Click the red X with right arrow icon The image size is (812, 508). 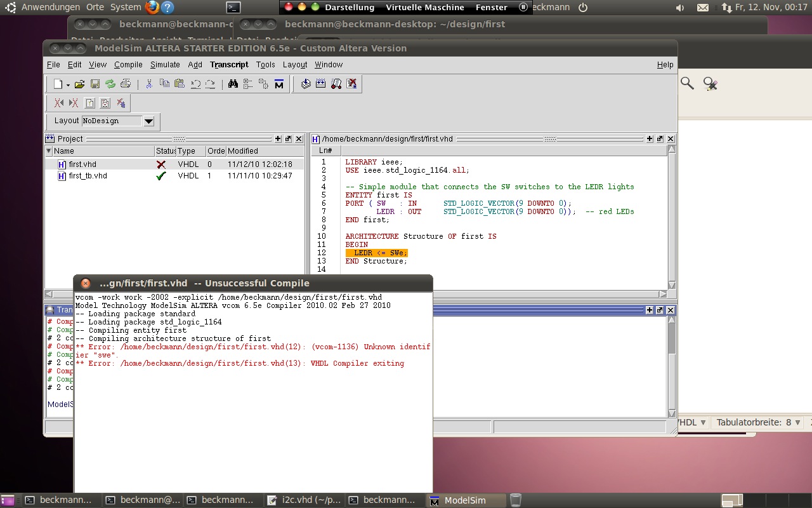(74, 103)
